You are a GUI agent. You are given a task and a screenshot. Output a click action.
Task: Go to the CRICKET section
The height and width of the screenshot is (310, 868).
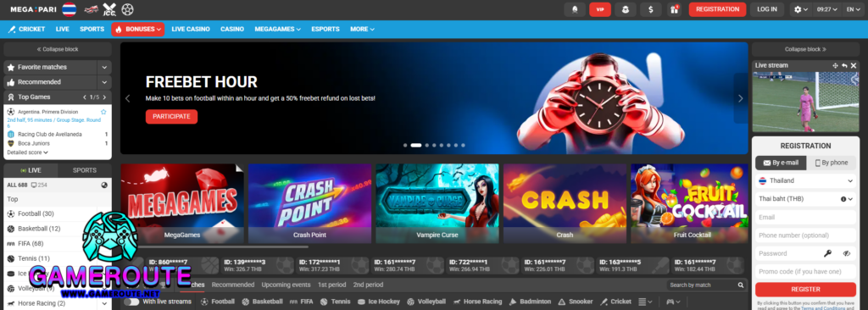coord(26,30)
